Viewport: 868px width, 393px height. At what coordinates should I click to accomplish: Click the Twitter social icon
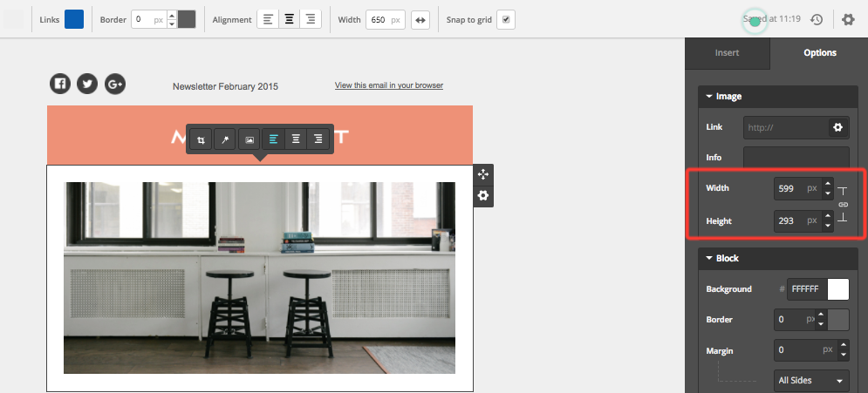point(86,84)
